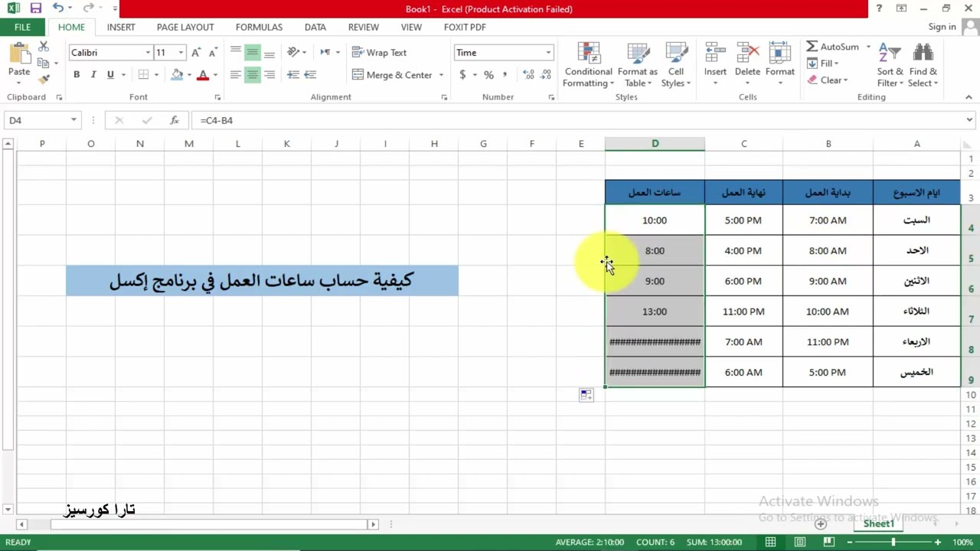Set Top Align vertical alignment

[236, 53]
